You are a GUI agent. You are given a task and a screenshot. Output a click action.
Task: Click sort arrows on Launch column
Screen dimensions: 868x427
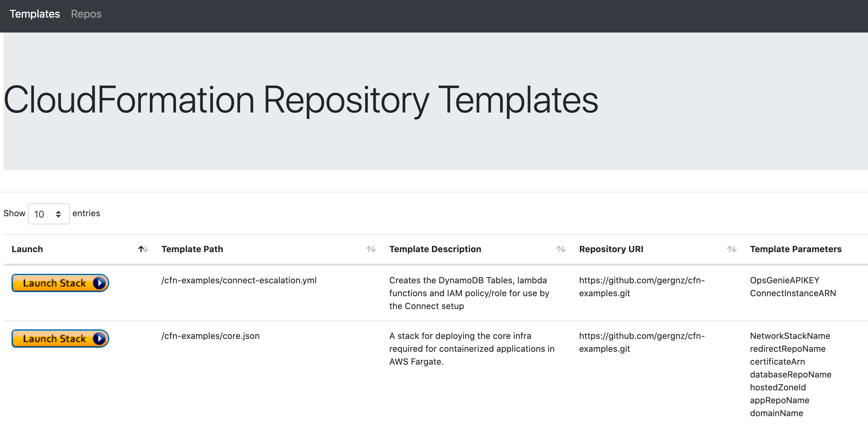(x=143, y=249)
